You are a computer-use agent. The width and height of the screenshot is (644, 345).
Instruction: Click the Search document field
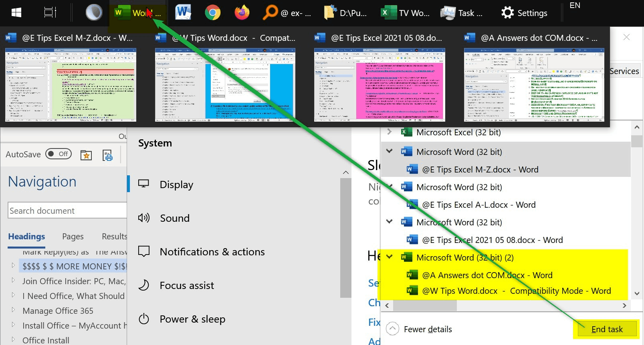(x=67, y=211)
